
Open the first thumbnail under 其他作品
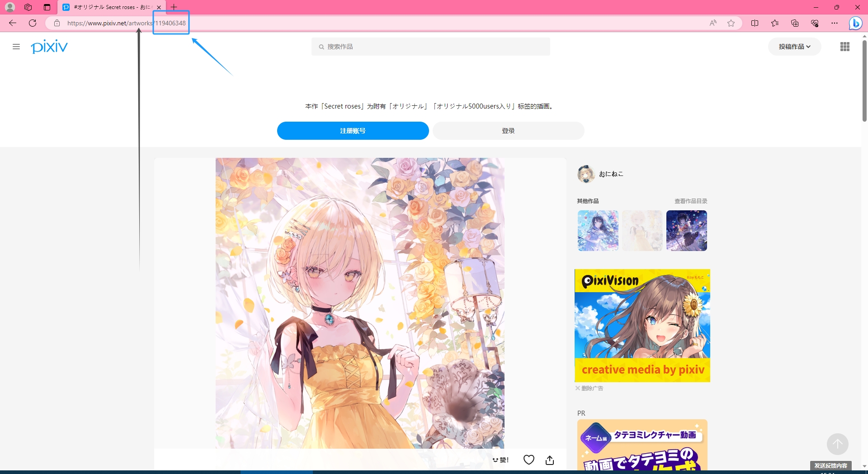(598, 231)
